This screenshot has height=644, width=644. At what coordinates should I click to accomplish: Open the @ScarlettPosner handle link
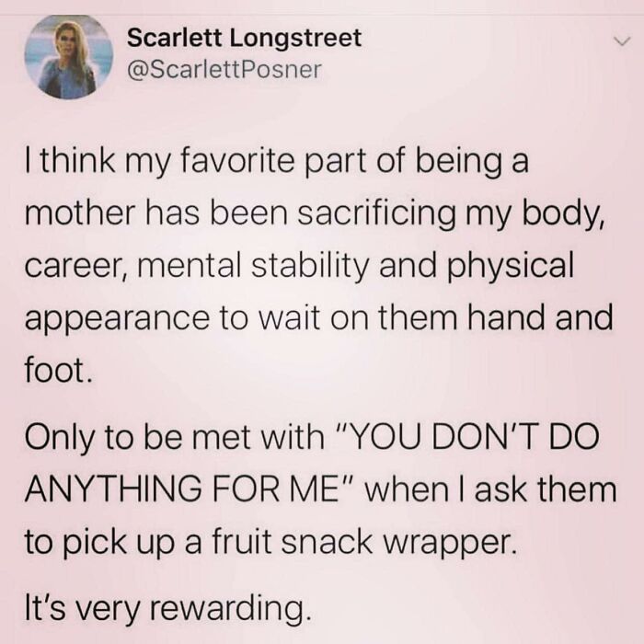224,70
